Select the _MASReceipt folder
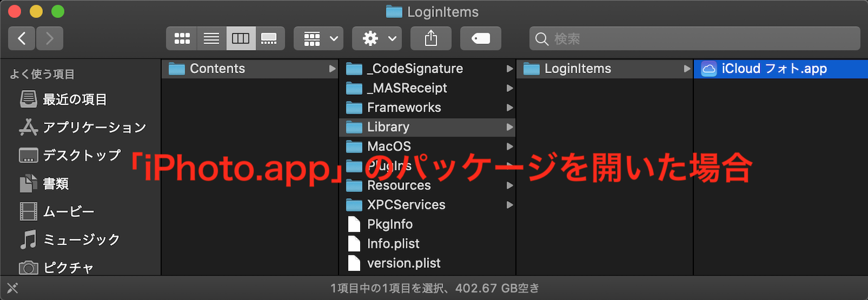 (427, 88)
